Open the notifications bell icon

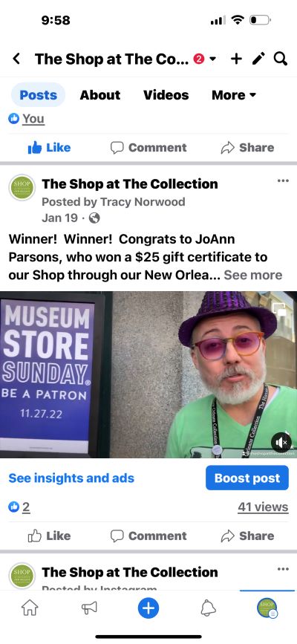pyautogui.click(x=208, y=608)
